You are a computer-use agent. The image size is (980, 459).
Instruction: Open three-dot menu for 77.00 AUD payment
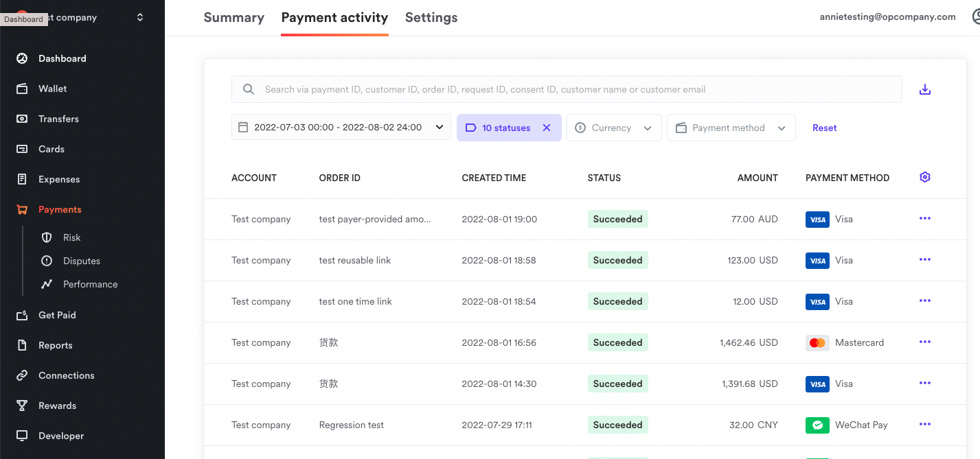(925, 219)
